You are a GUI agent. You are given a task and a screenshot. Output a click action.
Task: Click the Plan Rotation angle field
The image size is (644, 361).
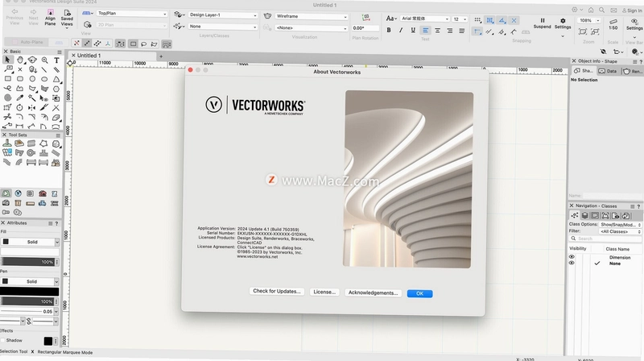[365, 28]
